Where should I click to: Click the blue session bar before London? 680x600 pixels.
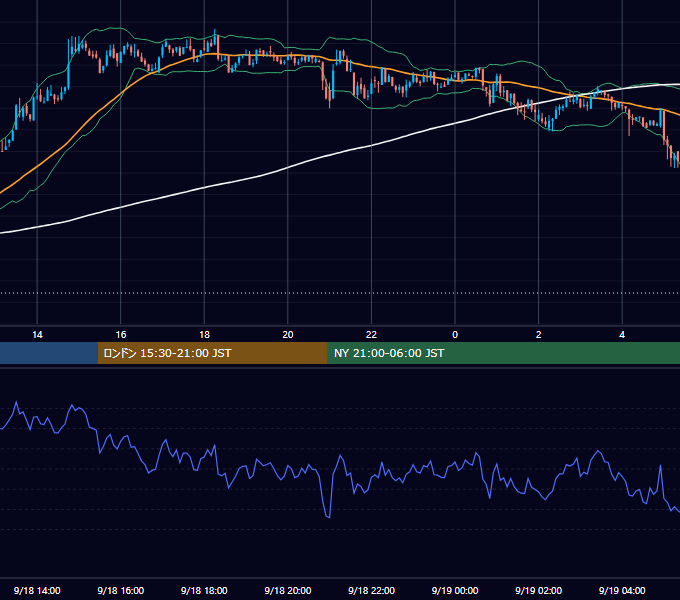(x=49, y=353)
